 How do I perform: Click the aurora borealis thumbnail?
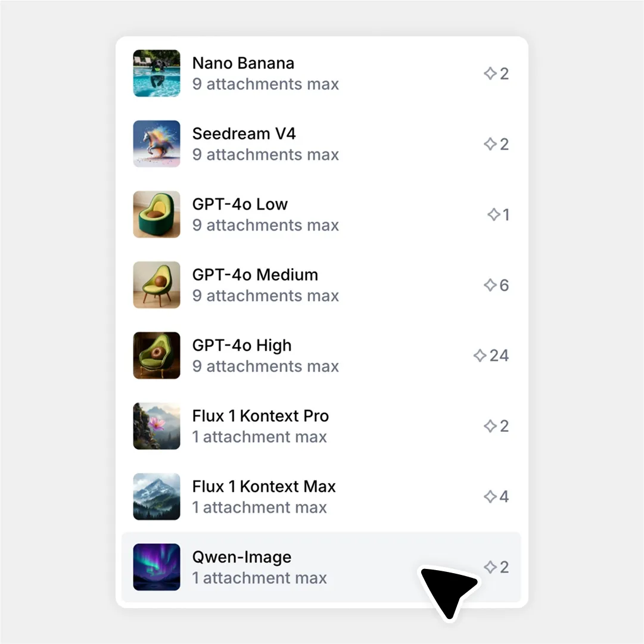[157, 567]
